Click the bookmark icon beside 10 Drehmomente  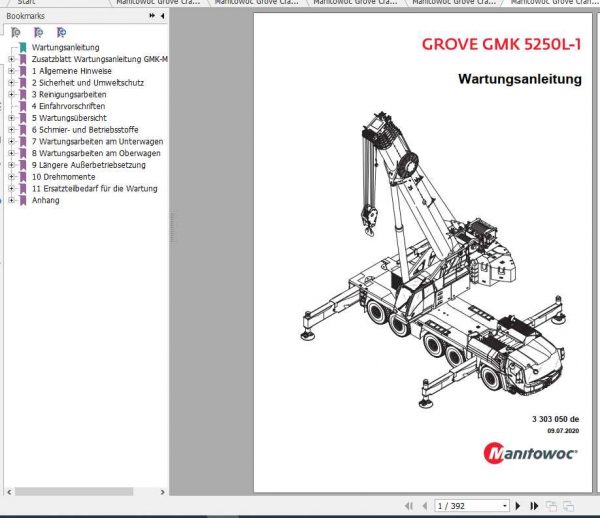(x=23, y=177)
